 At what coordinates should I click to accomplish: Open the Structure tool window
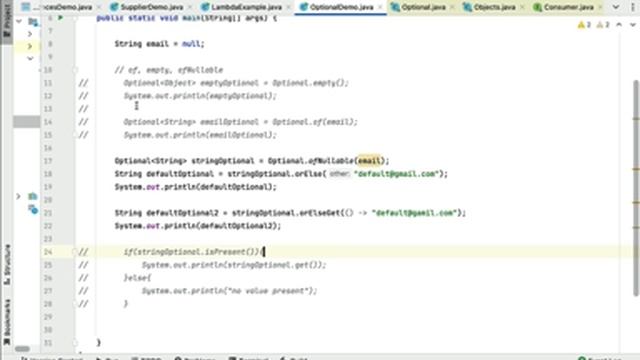click(7, 264)
